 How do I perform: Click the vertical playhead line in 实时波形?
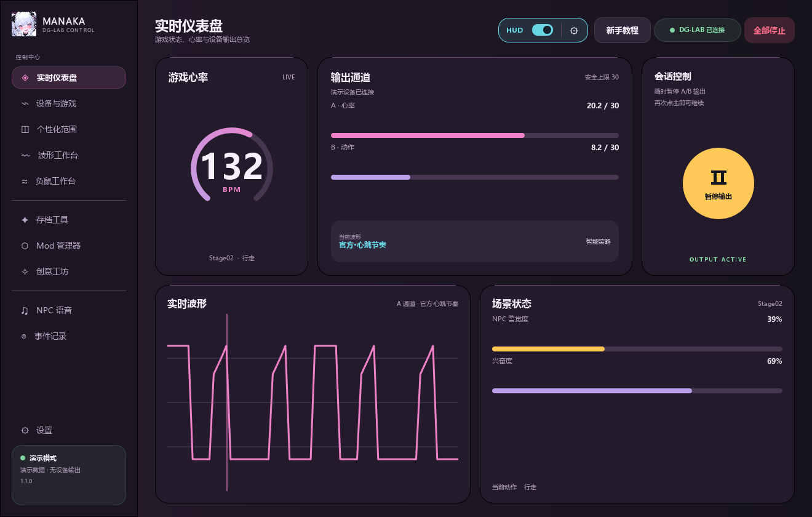[227, 403]
